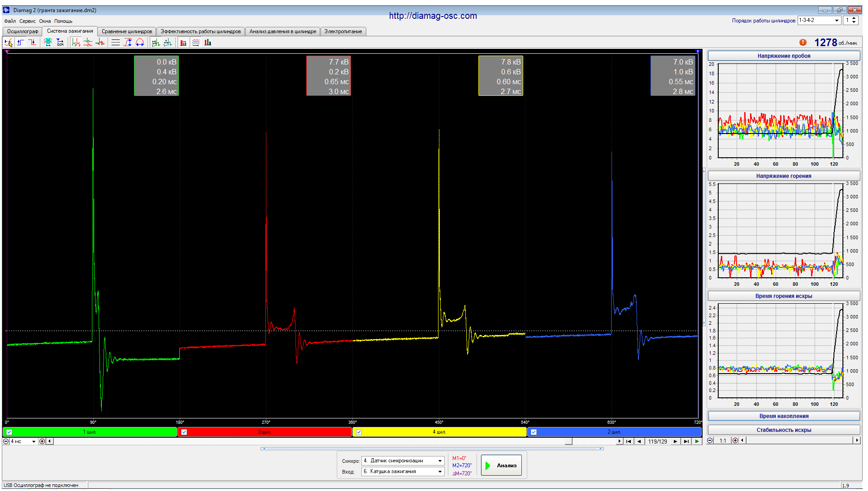Click the red cylinder 3 measurement box

pos(329,76)
